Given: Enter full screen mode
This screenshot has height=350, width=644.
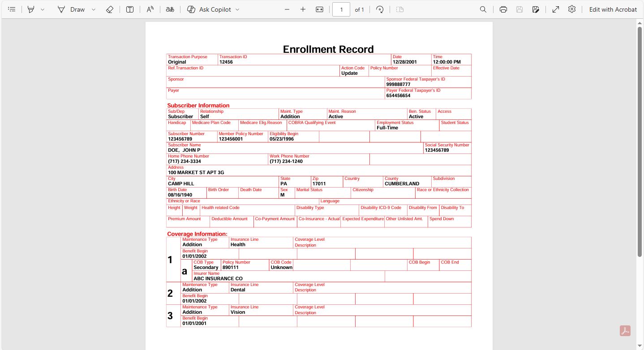Looking at the screenshot, I should click(556, 9).
